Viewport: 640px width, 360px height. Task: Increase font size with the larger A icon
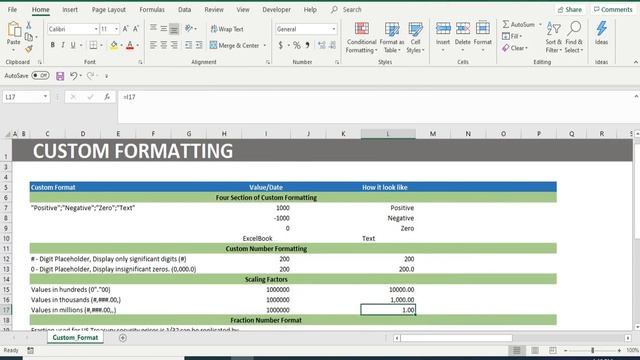pos(125,29)
